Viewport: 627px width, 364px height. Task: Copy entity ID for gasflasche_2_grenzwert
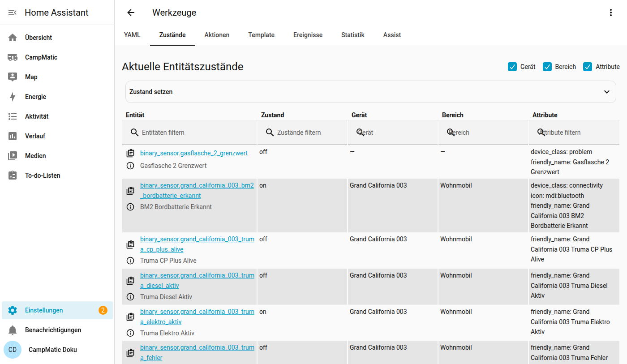coord(130,153)
